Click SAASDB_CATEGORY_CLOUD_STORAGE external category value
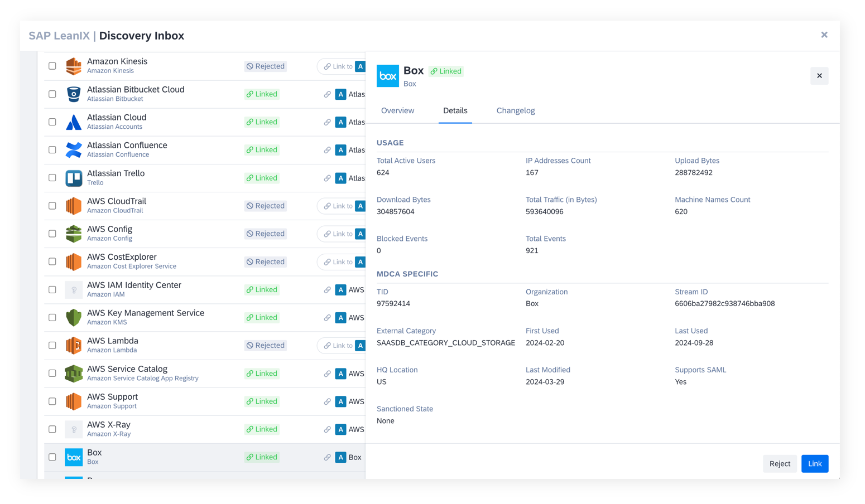Screen dimensions: 865x504 point(446,343)
